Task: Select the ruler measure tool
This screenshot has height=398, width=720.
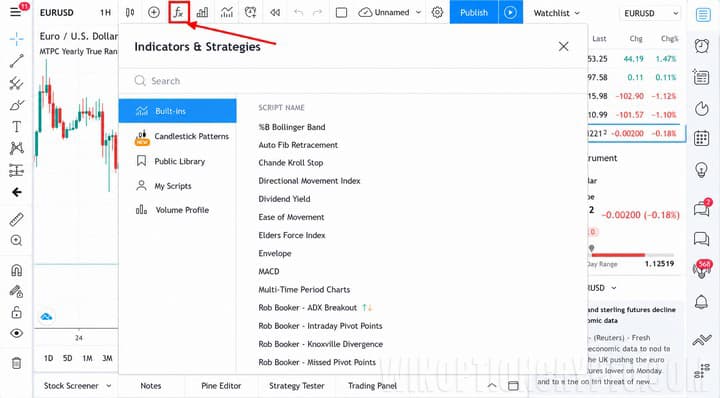Action: [x=17, y=219]
